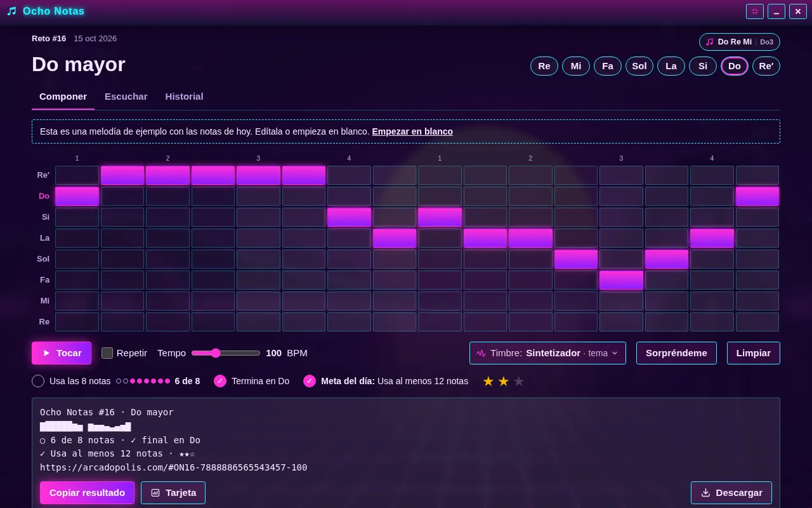Click the compact view icon in title bar
The height and width of the screenshot is (508, 812).
point(755,11)
